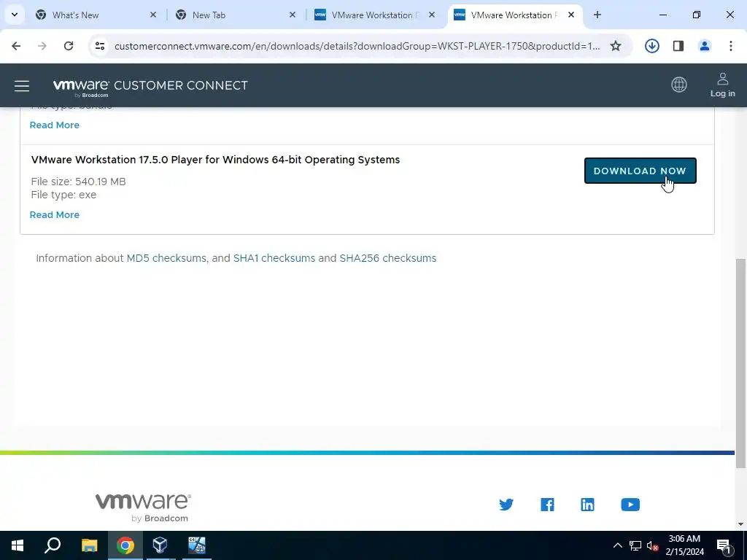747x560 pixels.
Task: Click the File size 540.19 MB text
Action: point(78,182)
